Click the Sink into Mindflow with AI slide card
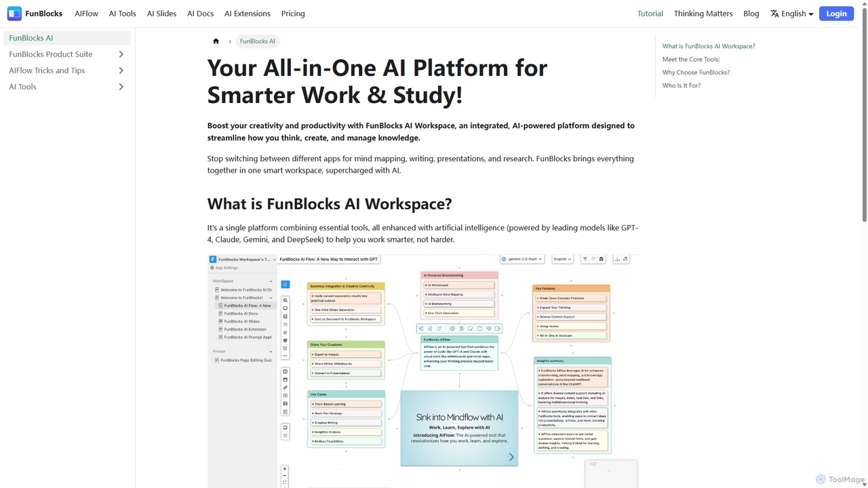Screen dimensions: 868x488 click(x=459, y=428)
